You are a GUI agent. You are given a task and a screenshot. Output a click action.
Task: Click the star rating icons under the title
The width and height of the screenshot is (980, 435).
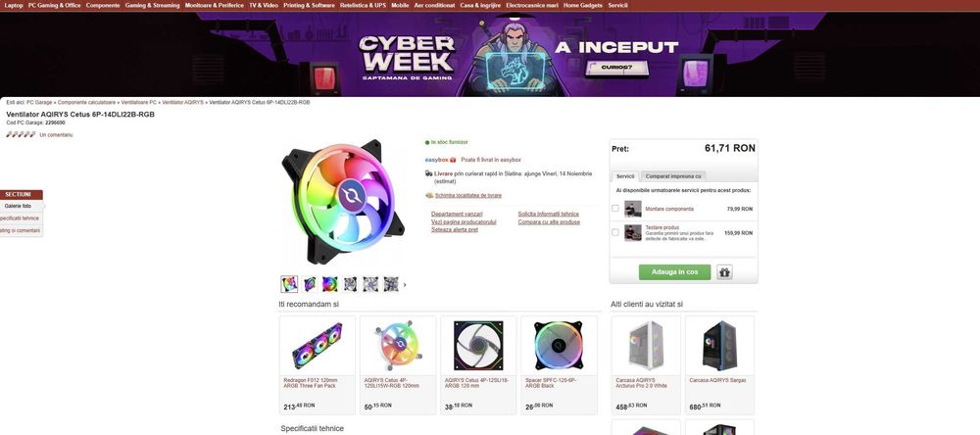point(22,135)
